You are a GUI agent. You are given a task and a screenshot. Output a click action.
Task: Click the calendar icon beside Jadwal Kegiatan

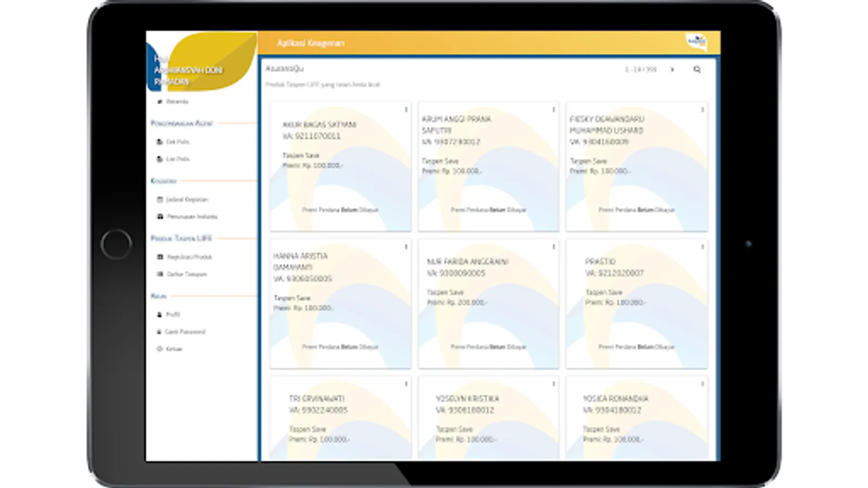pos(159,200)
